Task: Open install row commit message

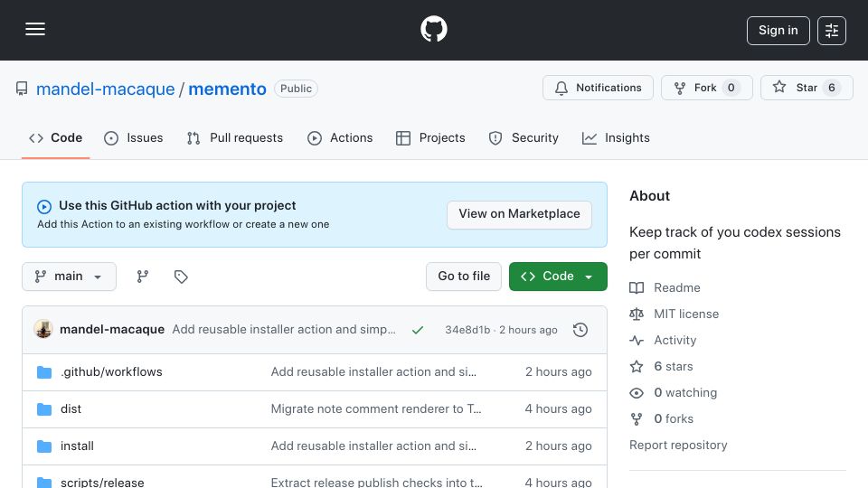Action: pos(373,446)
